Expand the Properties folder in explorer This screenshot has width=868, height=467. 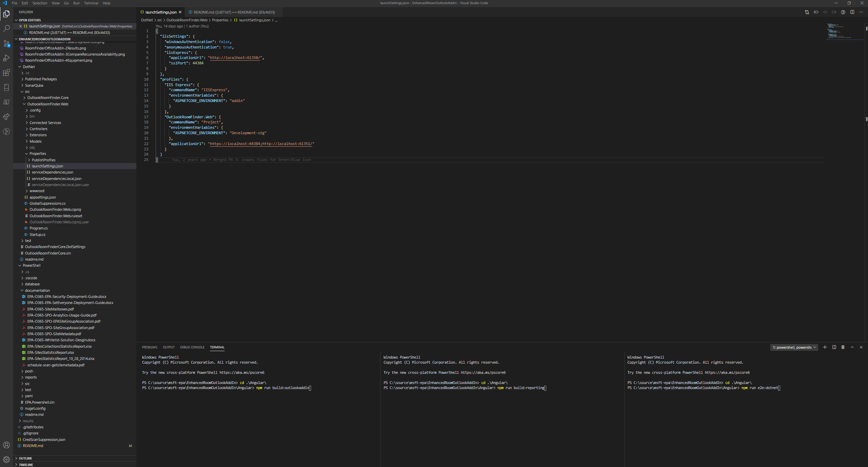[x=37, y=154]
